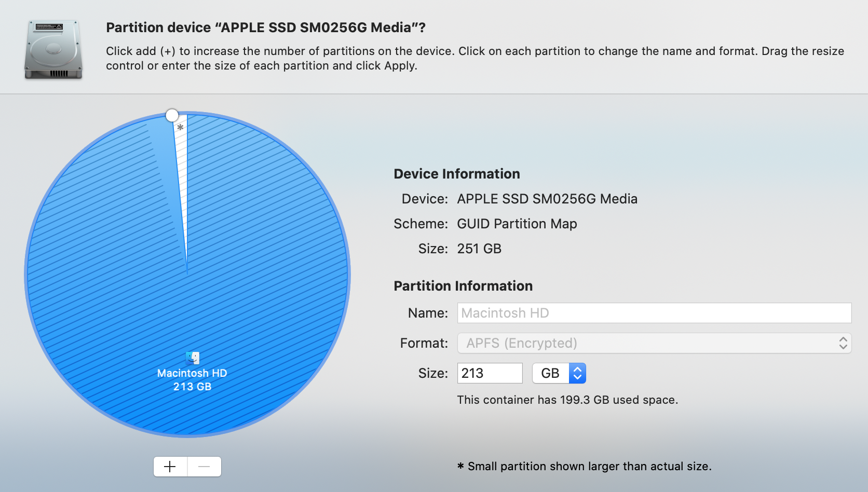
Task: Click the Finder icon on the pie chart
Action: (x=192, y=358)
